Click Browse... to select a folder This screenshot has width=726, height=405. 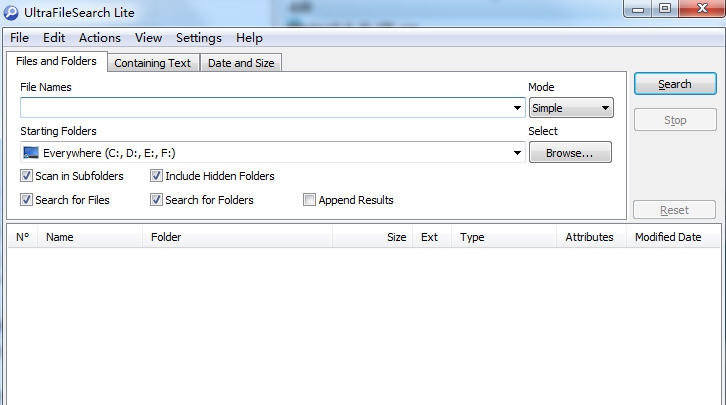coord(570,152)
